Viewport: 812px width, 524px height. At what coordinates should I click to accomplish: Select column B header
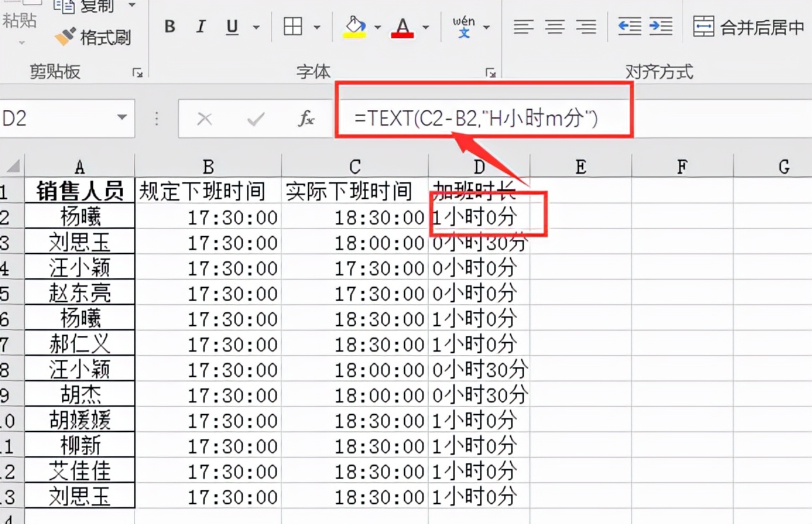click(x=208, y=167)
